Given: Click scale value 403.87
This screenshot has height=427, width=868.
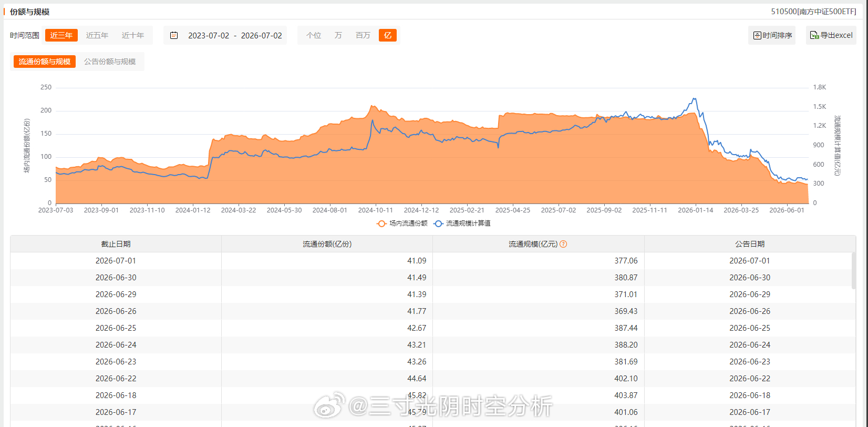Looking at the screenshot, I should [626, 395].
